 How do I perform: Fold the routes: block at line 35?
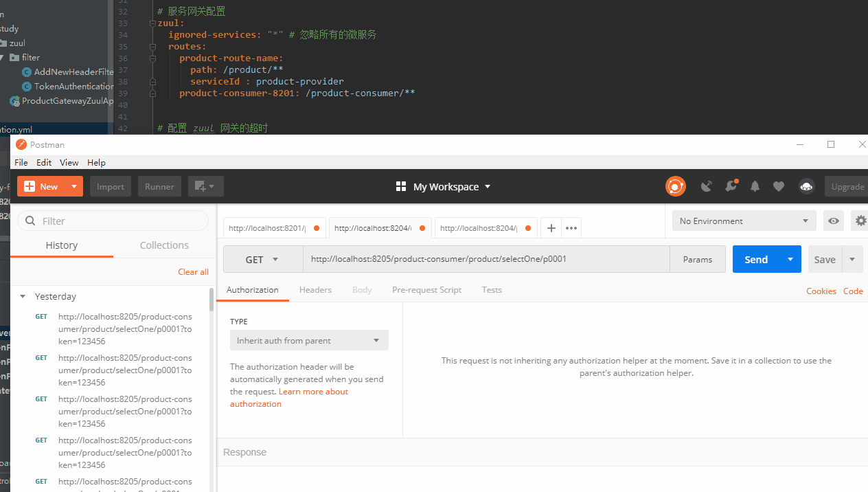[152, 47]
